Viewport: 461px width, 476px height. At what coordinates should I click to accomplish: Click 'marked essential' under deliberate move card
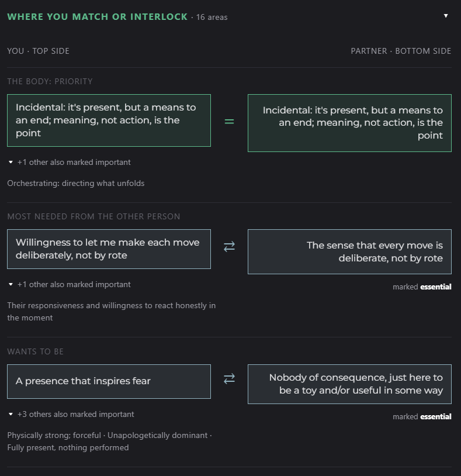(x=422, y=287)
